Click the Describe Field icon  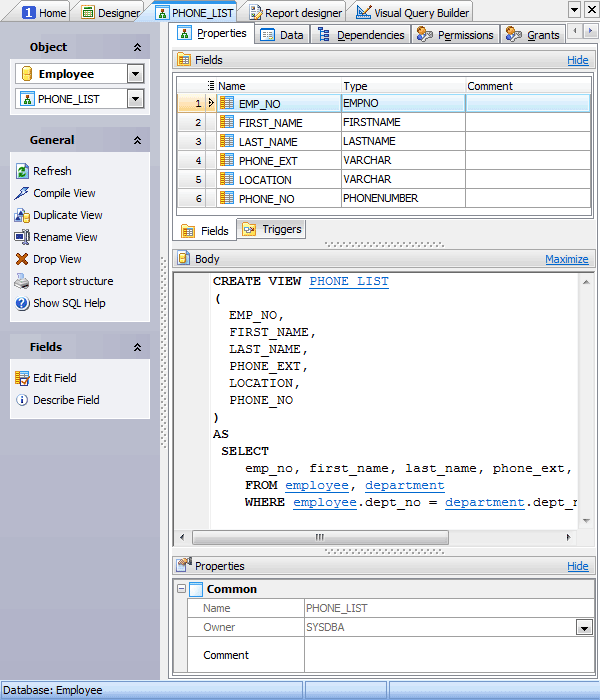tap(23, 400)
